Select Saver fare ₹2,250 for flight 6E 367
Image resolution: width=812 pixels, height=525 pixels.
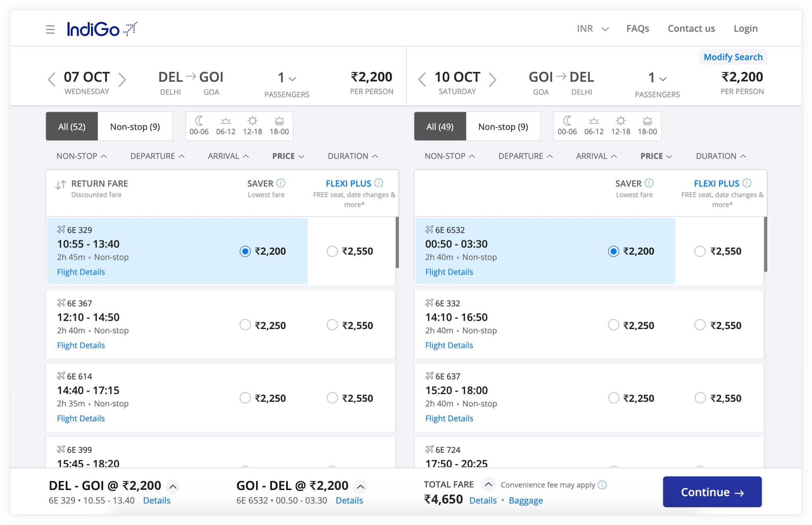coord(245,325)
